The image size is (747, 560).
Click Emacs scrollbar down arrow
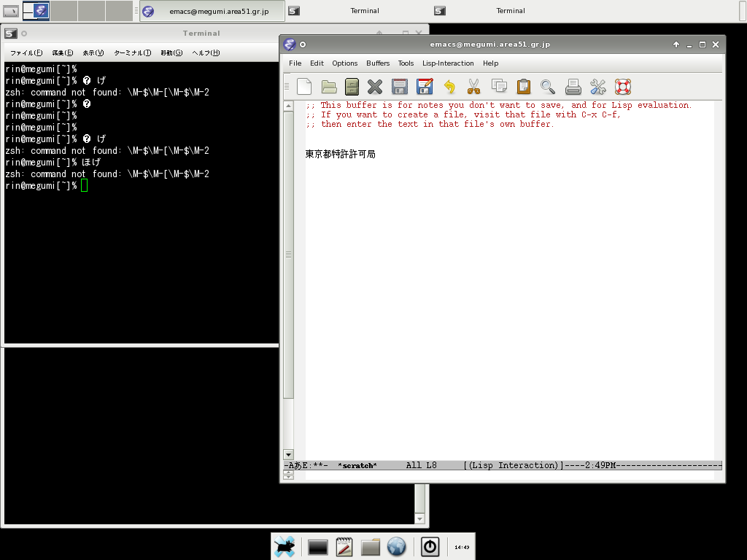288,454
